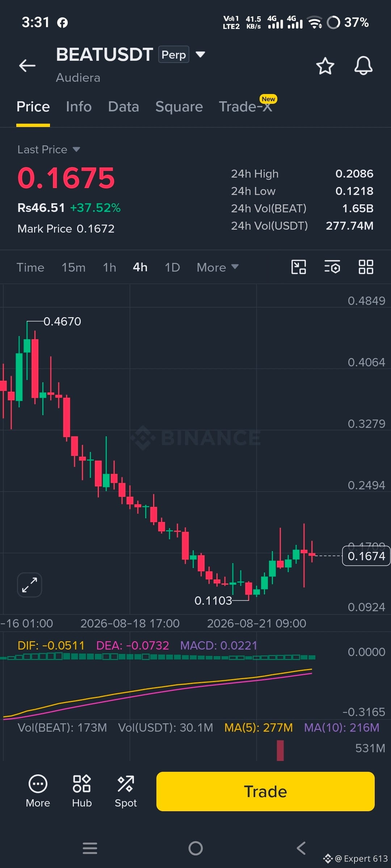391x868 pixels.
Task: Expand More timeframes dropdown
Action: 218,267
